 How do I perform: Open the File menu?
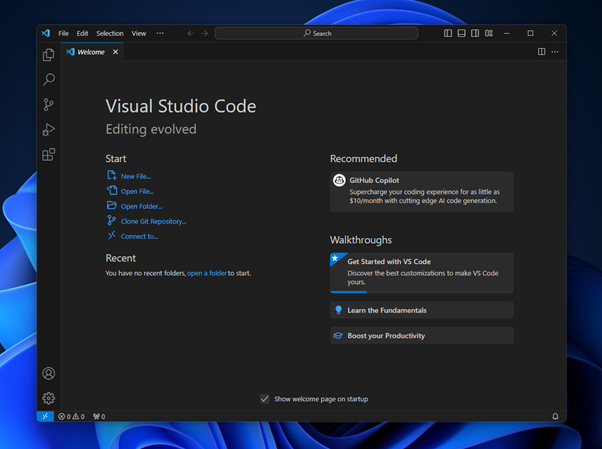coord(63,33)
